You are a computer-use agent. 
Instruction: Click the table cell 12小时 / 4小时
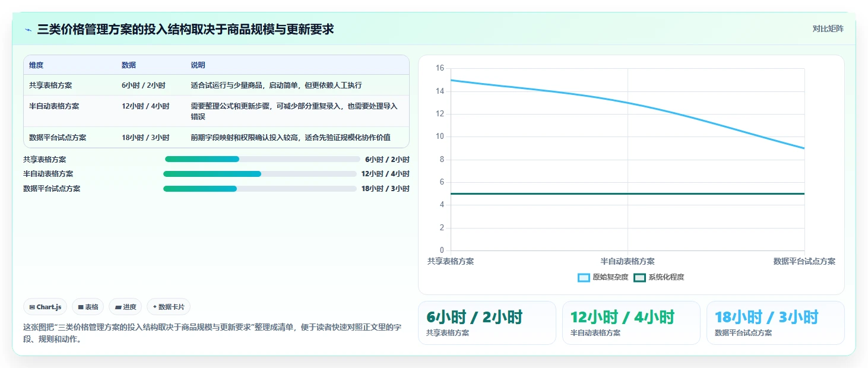[x=145, y=106]
